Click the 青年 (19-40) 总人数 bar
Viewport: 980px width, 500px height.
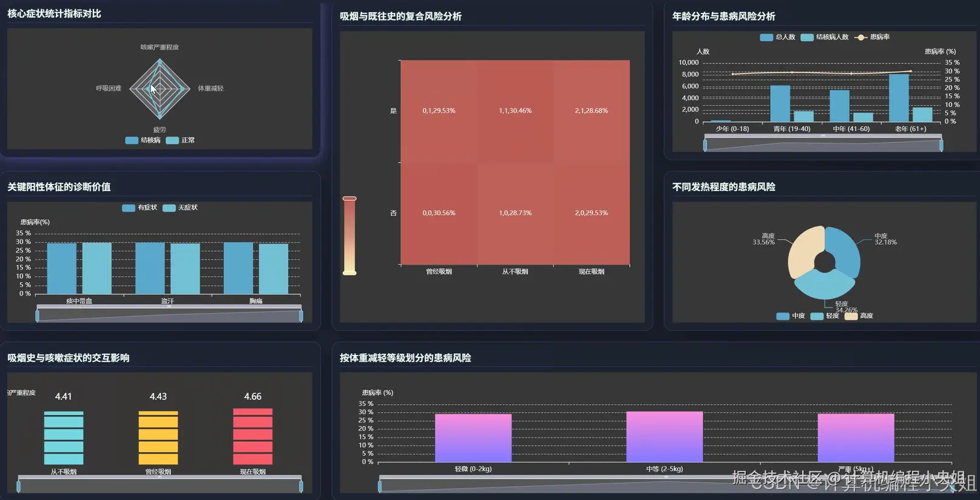pos(780,104)
